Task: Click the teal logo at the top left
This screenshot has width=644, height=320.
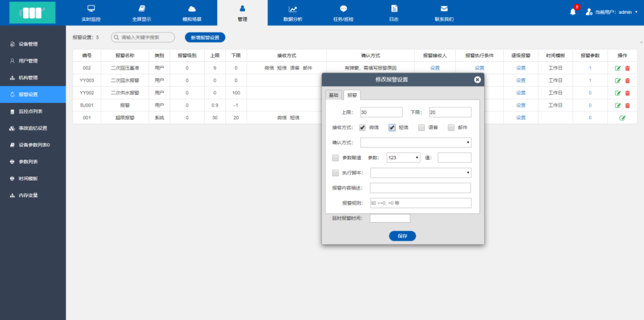Action: (32, 13)
